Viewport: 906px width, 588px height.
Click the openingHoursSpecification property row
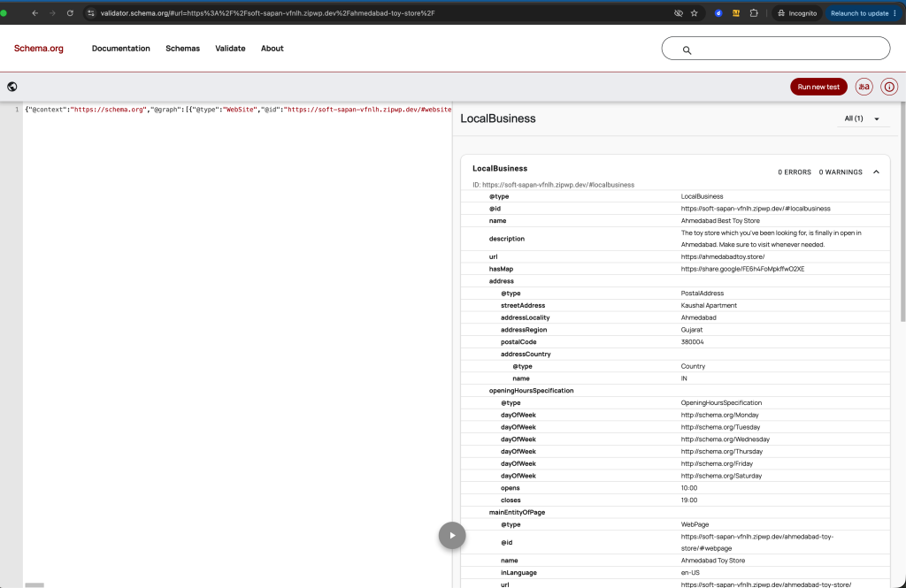click(x=675, y=391)
